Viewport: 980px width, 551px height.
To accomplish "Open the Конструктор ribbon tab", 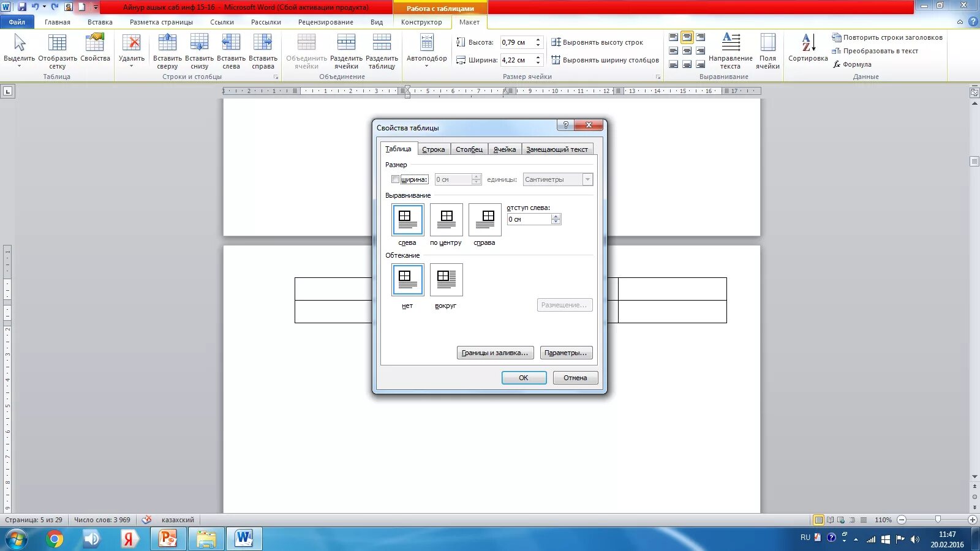I will 421,22.
